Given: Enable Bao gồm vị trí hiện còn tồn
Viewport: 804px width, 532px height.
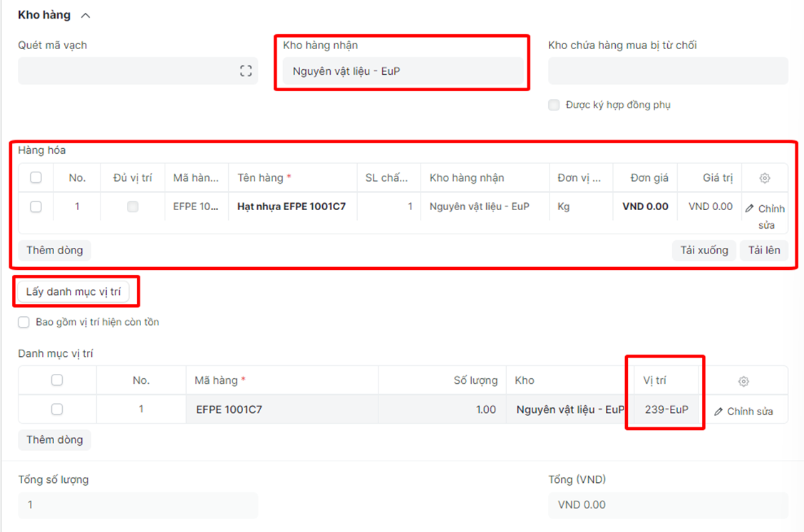Looking at the screenshot, I should [24, 322].
